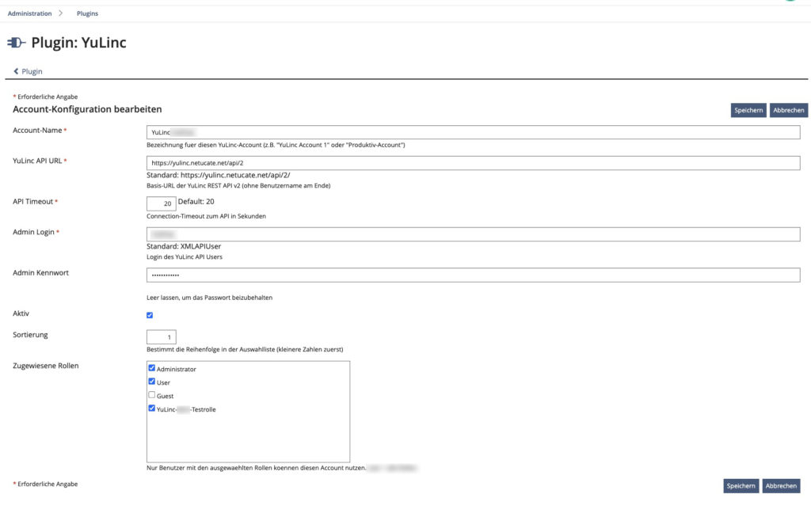
Task: Click the Admin Login input field
Action: (473, 234)
